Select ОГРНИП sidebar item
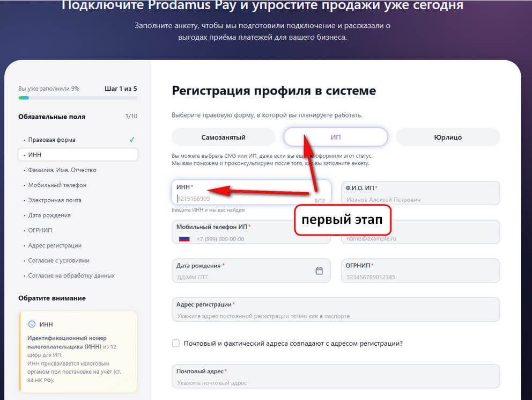532x400 pixels. 40,230
